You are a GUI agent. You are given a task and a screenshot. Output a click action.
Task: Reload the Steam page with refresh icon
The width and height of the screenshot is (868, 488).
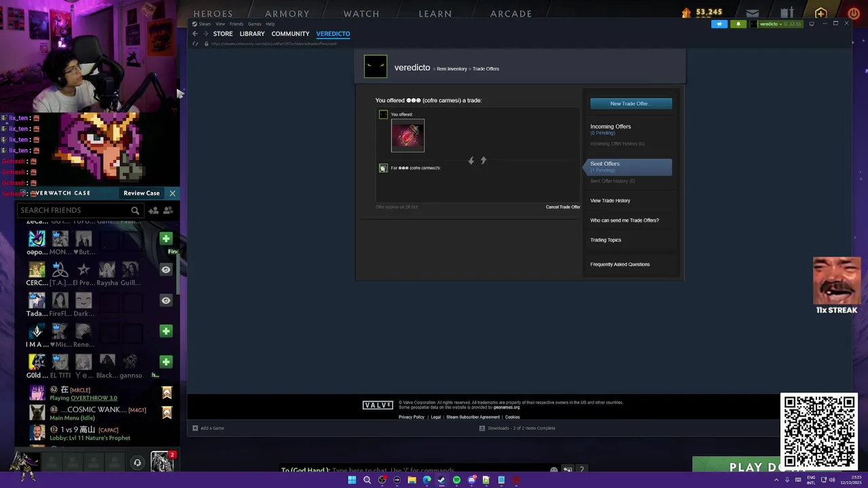click(195, 43)
